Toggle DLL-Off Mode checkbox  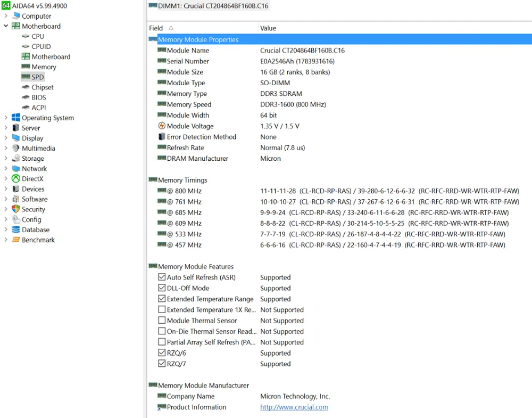162,288
